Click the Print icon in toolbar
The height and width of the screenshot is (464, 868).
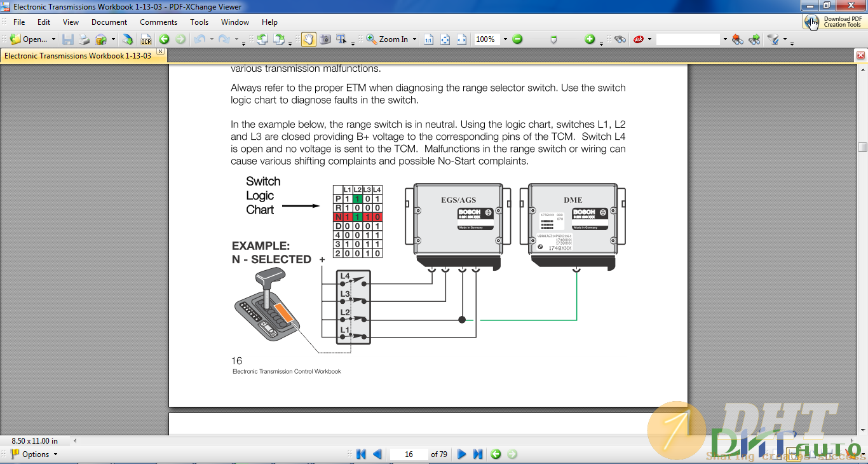pyautogui.click(x=84, y=39)
